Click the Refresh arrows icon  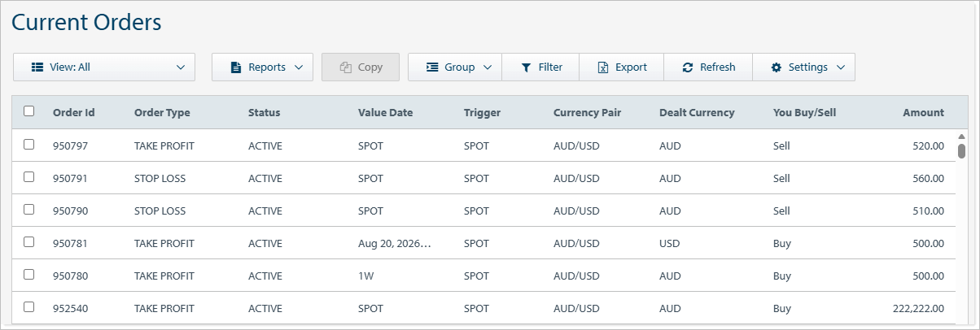[688, 67]
